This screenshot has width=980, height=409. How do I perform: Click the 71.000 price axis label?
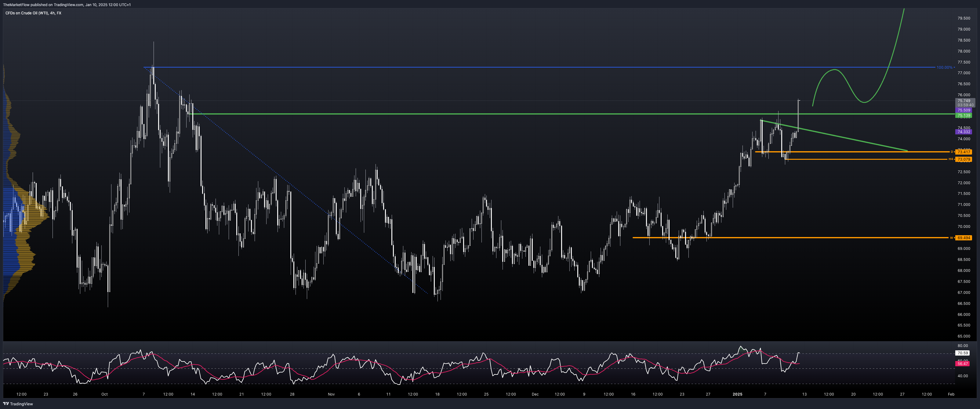pos(964,205)
